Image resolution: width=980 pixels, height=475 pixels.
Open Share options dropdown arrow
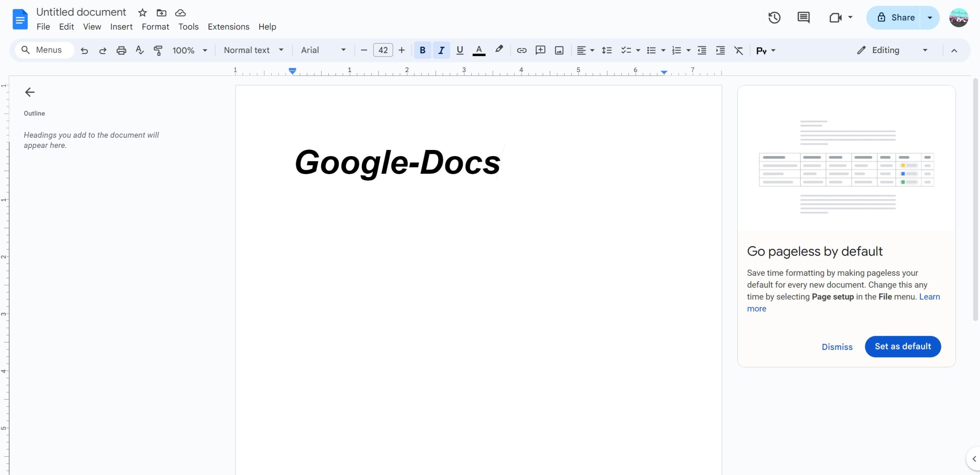pyautogui.click(x=930, y=18)
